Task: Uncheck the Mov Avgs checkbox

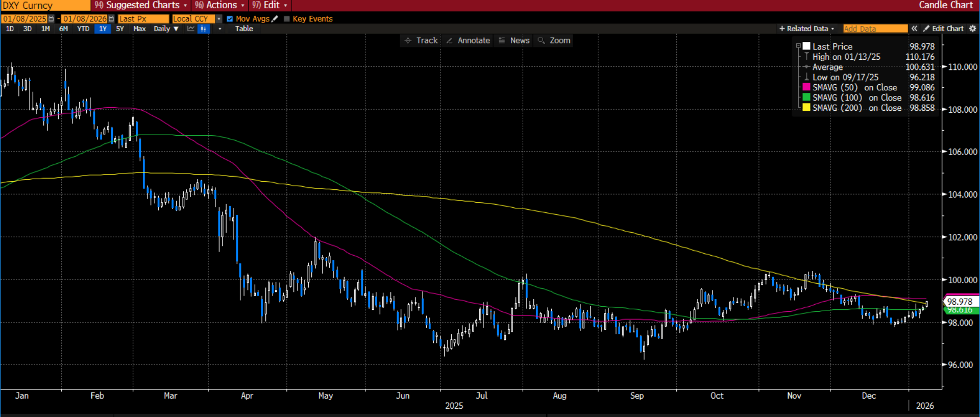Action: 230,19
